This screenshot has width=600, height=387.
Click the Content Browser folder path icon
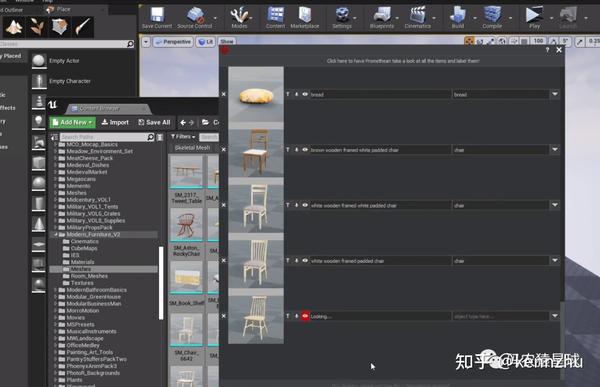pyautogui.click(x=205, y=122)
